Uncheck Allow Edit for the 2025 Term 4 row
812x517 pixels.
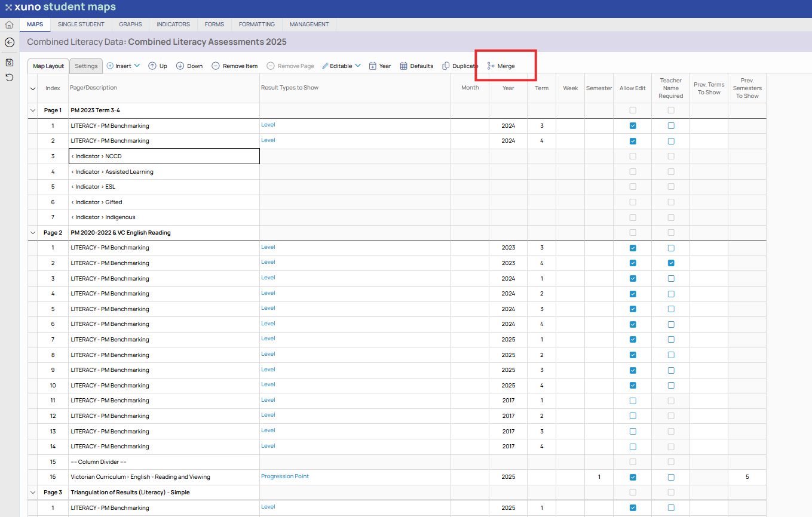click(633, 386)
